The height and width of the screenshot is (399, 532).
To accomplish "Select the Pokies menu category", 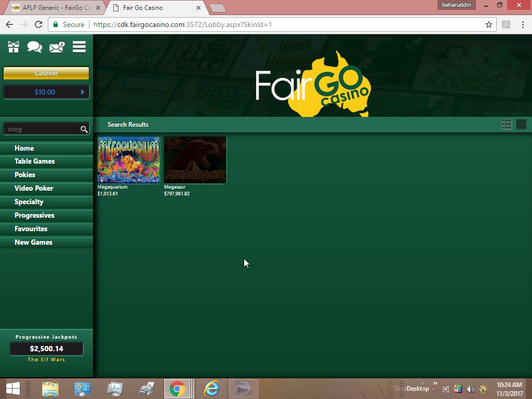I will pyautogui.click(x=25, y=175).
